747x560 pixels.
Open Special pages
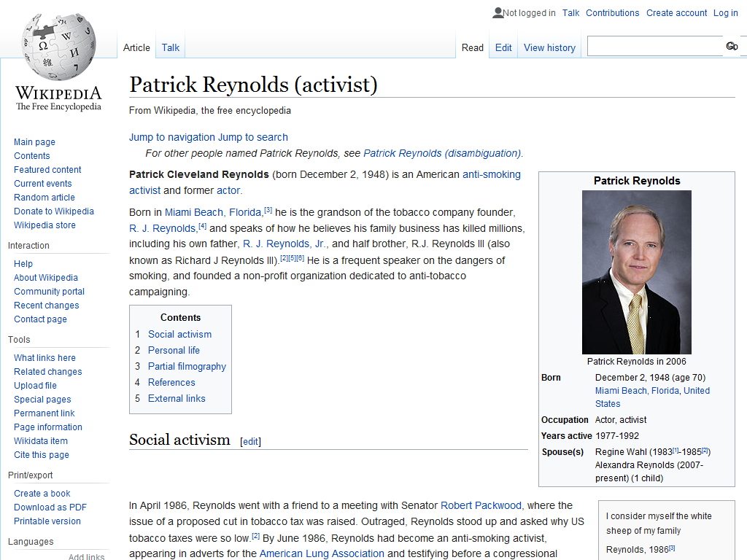[x=42, y=399]
